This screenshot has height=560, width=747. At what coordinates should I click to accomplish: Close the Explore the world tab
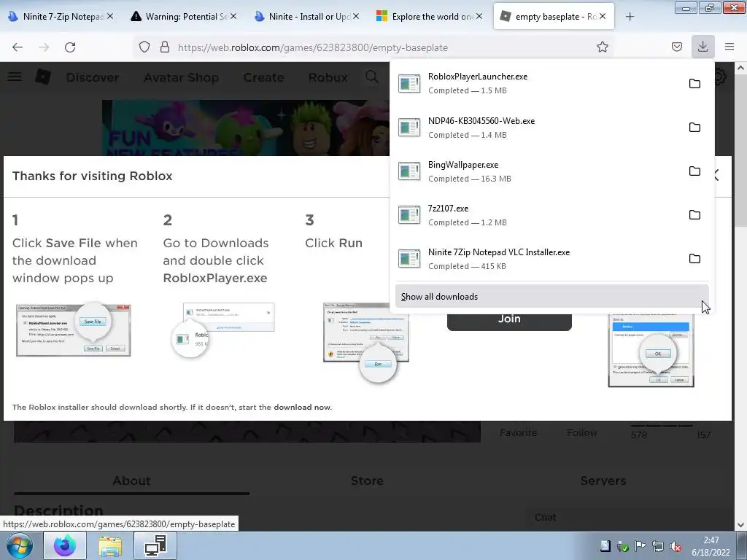click(x=479, y=17)
